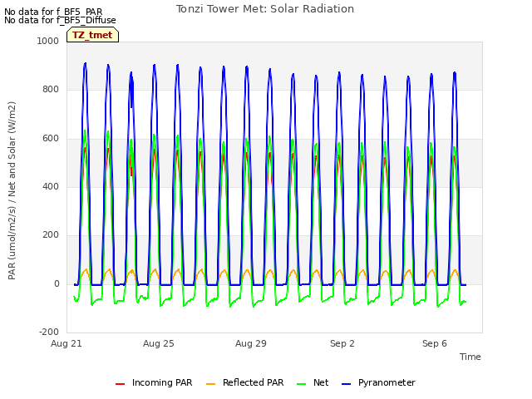Toggle the Net legend entry

[313, 382]
